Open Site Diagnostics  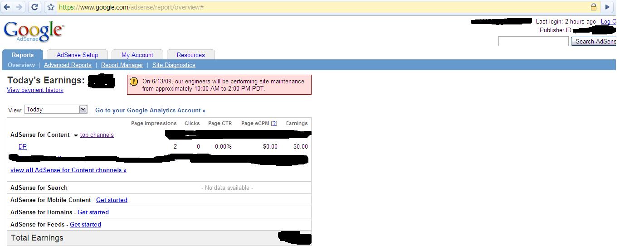(174, 65)
